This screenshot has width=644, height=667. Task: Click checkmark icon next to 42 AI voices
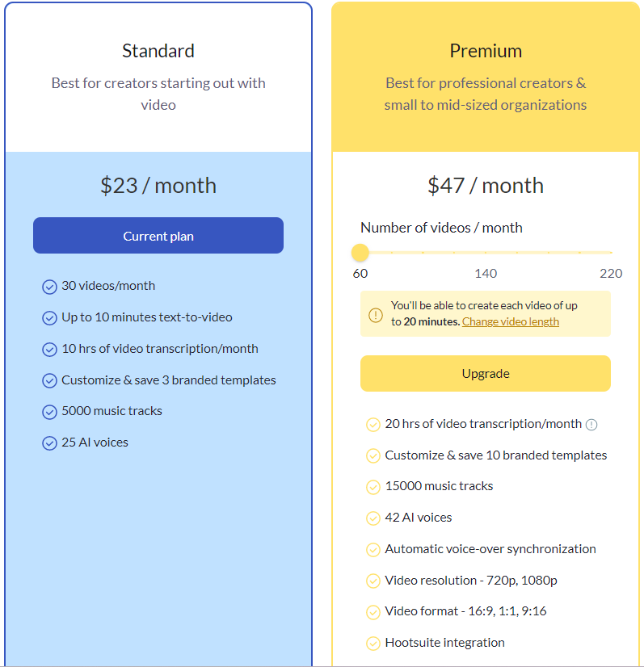[x=373, y=518]
